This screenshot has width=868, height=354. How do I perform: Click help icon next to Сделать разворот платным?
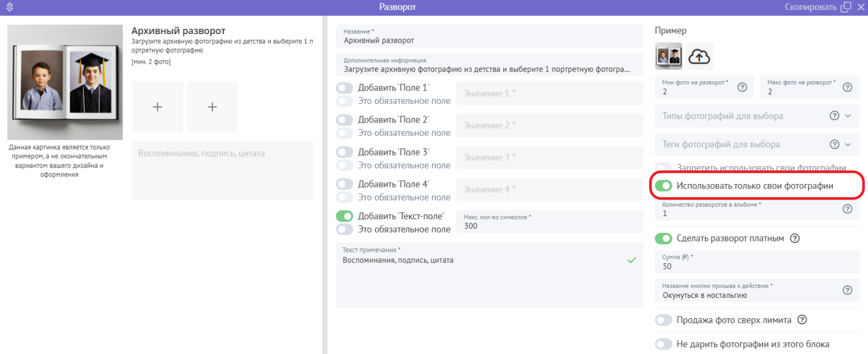click(x=795, y=238)
